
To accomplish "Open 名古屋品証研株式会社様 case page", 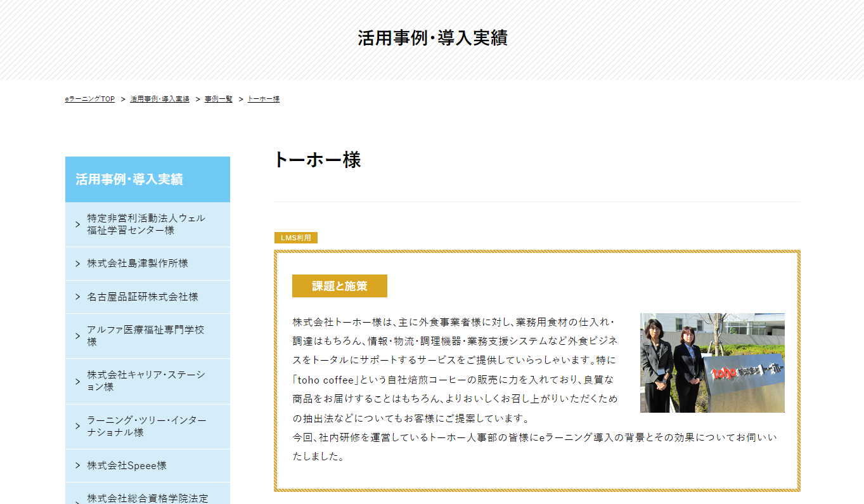I will coord(143,297).
